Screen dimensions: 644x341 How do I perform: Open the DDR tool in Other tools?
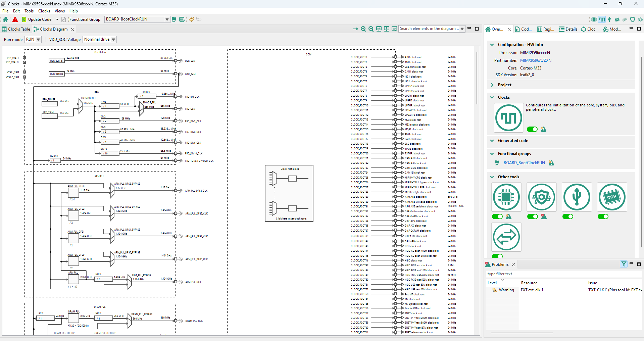pyautogui.click(x=612, y=197)
